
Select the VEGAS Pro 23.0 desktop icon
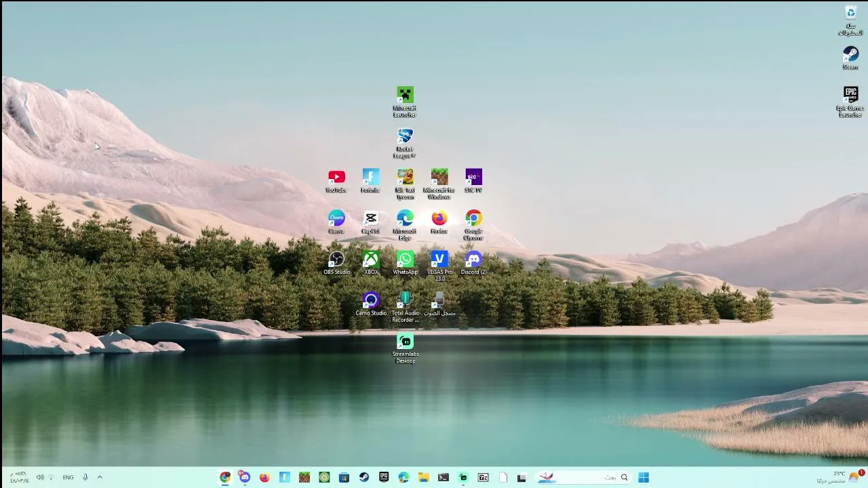tap(439, 266)
